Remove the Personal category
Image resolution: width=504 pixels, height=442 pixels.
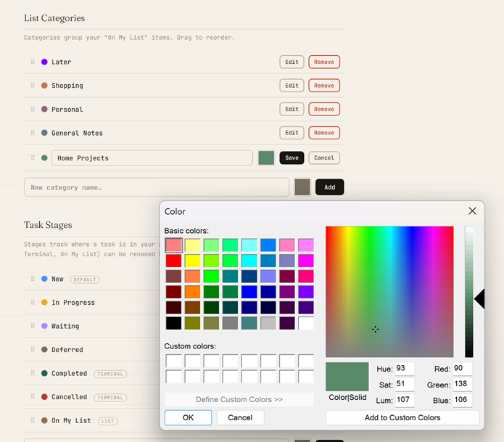324,109
